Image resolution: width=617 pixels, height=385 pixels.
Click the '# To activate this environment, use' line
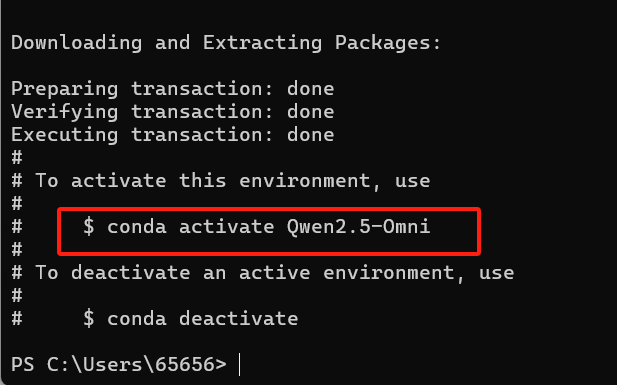pos(221,181)
